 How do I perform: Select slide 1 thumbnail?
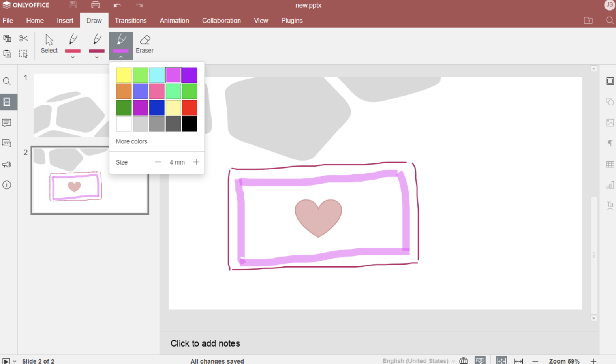(71, 105)
